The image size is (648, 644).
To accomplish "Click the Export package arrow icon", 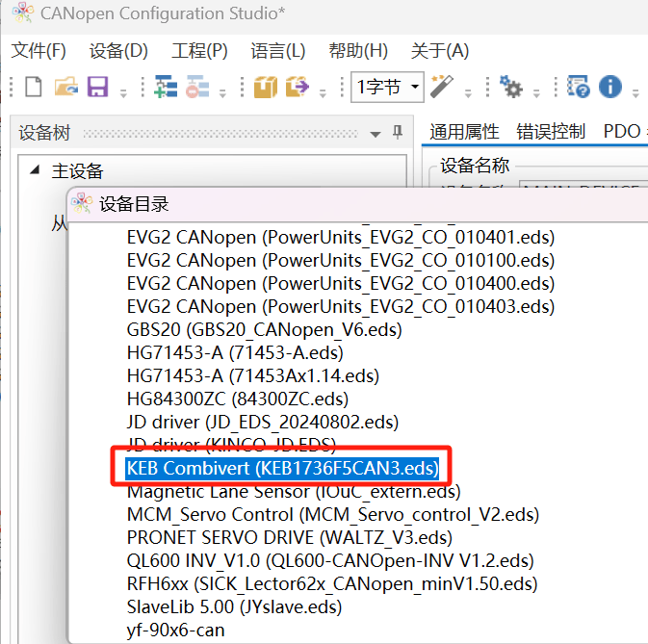I will pyautogui.click(x=297, y=87).
